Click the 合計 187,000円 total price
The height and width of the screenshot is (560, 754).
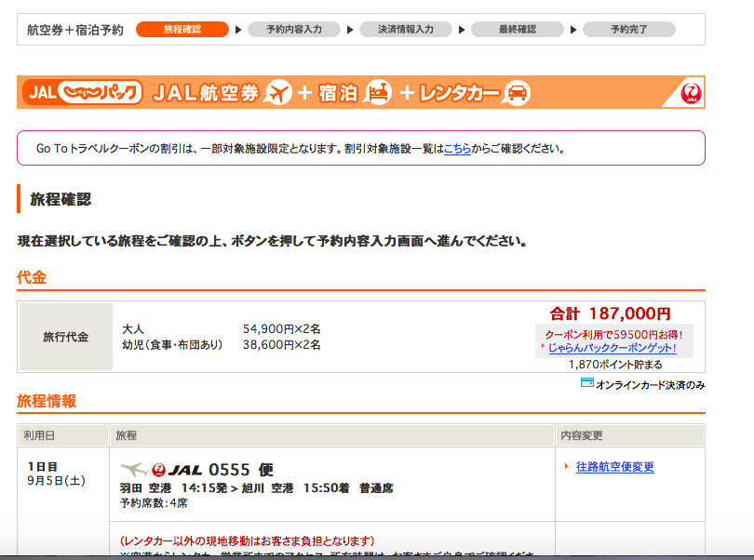pos(611,313)
